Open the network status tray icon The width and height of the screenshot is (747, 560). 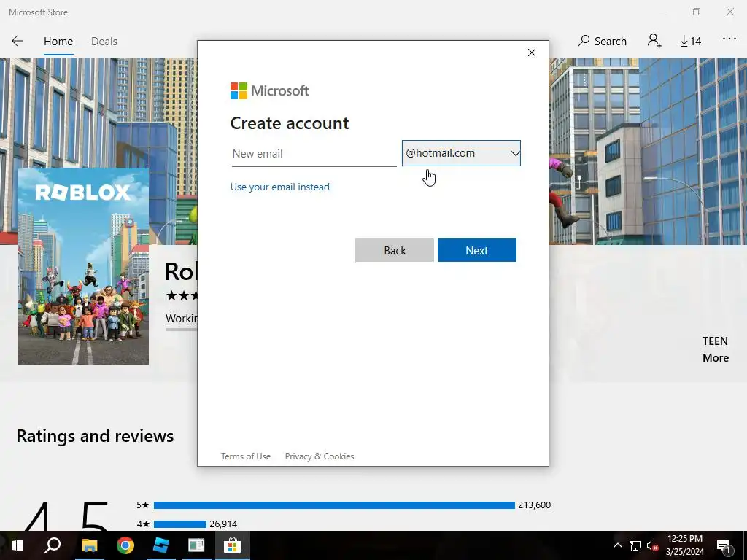[x=635, y=545]
